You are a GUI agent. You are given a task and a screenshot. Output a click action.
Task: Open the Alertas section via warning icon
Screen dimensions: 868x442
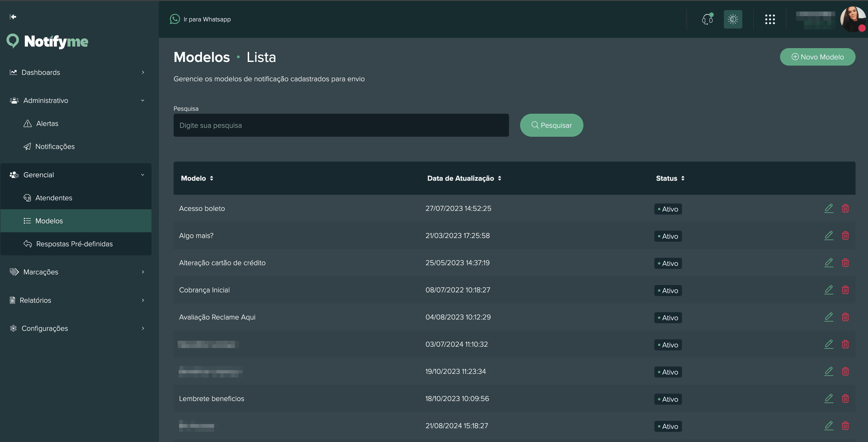[x=27, y=123]
